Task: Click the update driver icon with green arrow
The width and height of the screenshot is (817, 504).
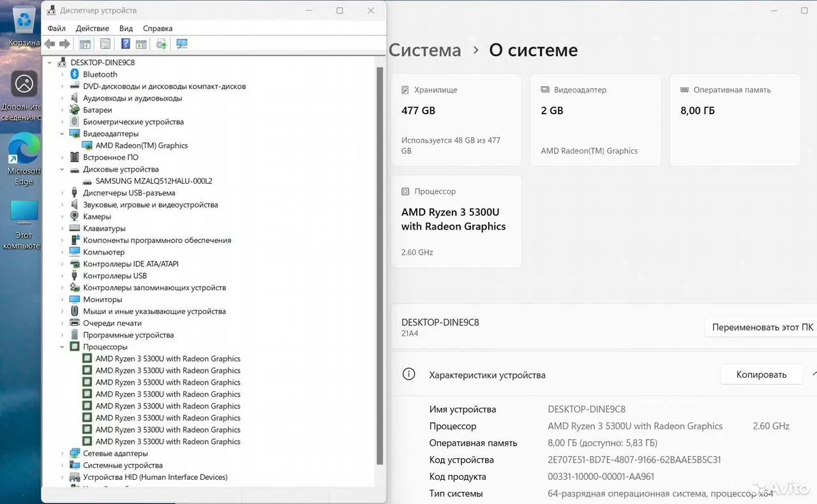Action: 161,44
